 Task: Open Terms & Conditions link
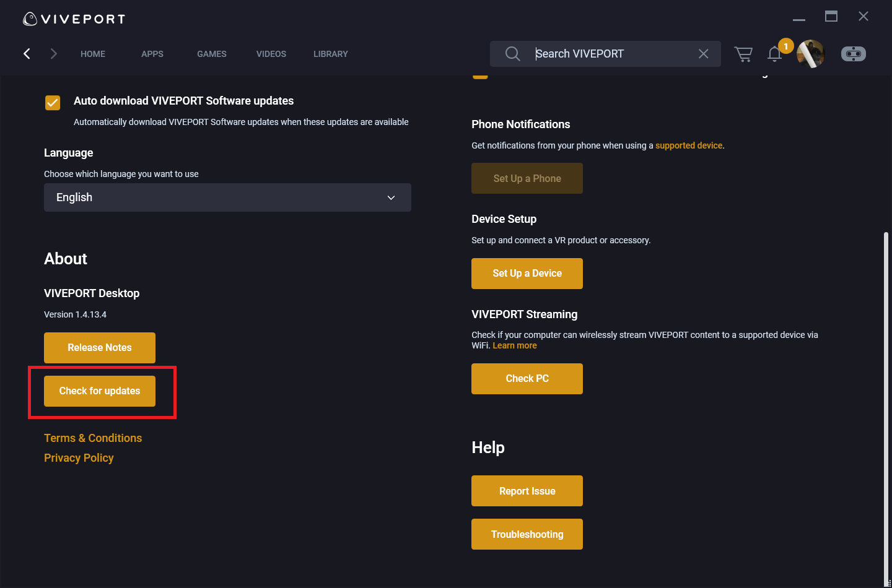pyautogui.click(x=93, y=438)
